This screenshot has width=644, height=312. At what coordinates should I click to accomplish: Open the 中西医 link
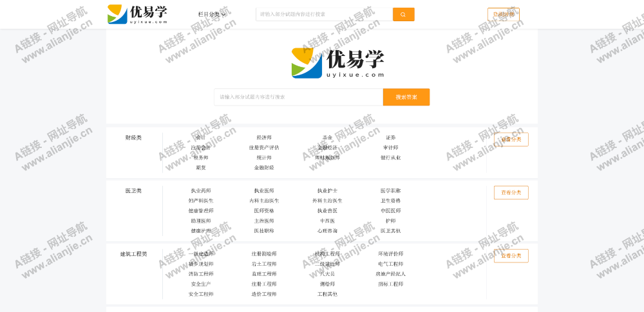pyautogui.click(x=327, y=221)
